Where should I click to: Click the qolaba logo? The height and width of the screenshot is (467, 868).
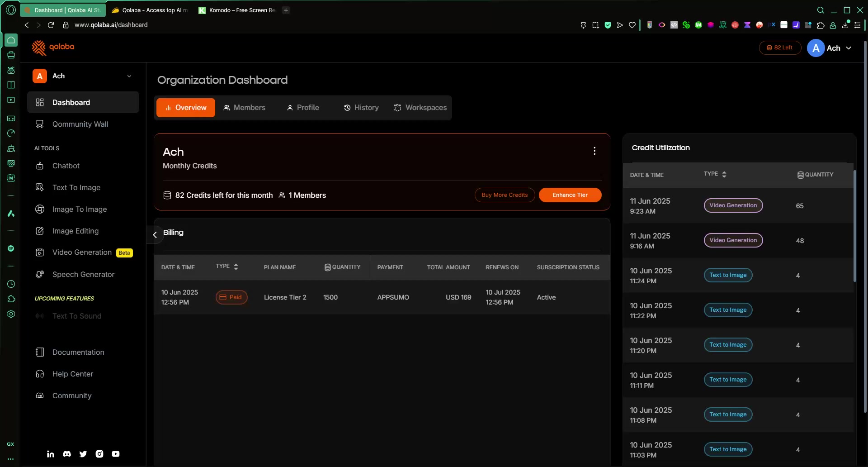(53, 47)
